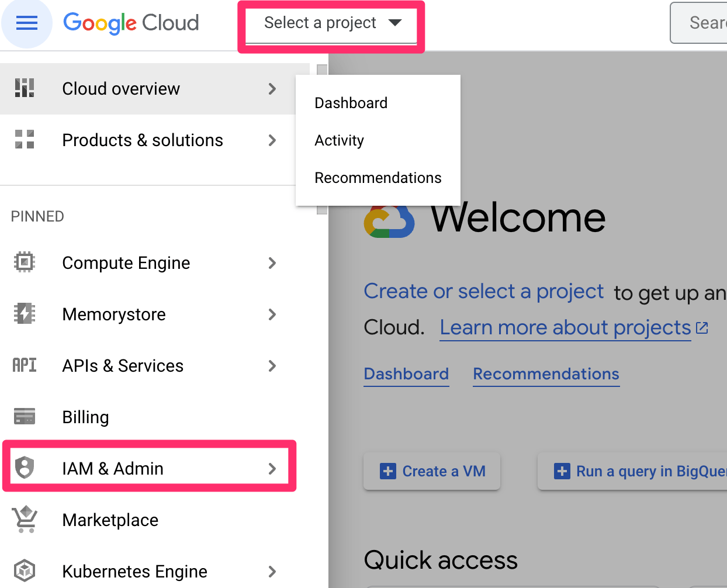The width and height of the screenshot is (727, 588).
Task: Click the plus icon on Run a query
Action: [x=562, y=471]
